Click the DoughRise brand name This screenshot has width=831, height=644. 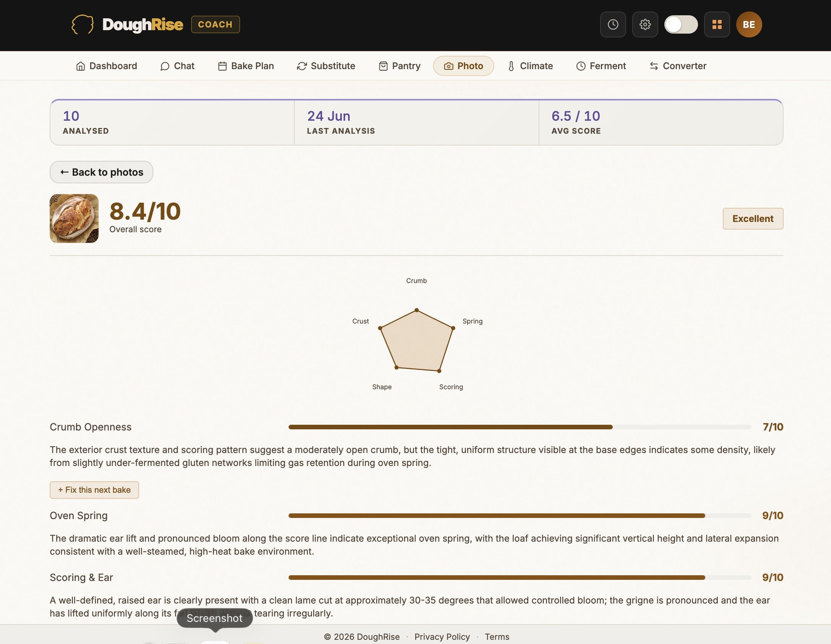(143, 24)
